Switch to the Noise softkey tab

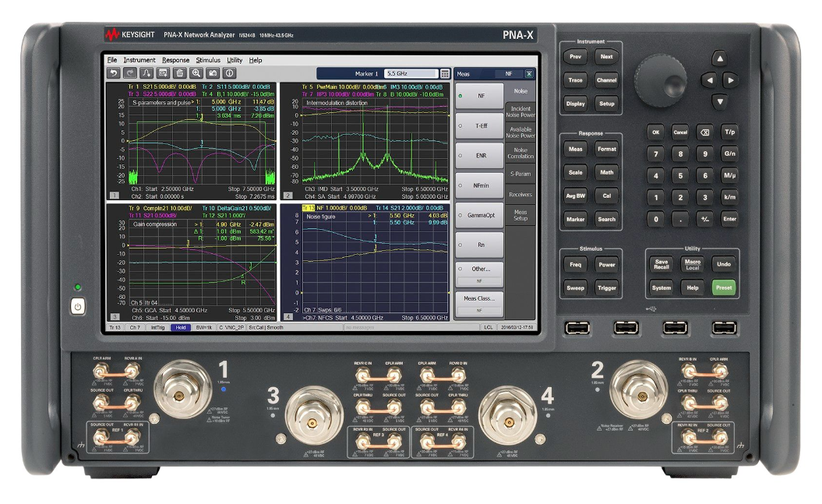(520, 91)
